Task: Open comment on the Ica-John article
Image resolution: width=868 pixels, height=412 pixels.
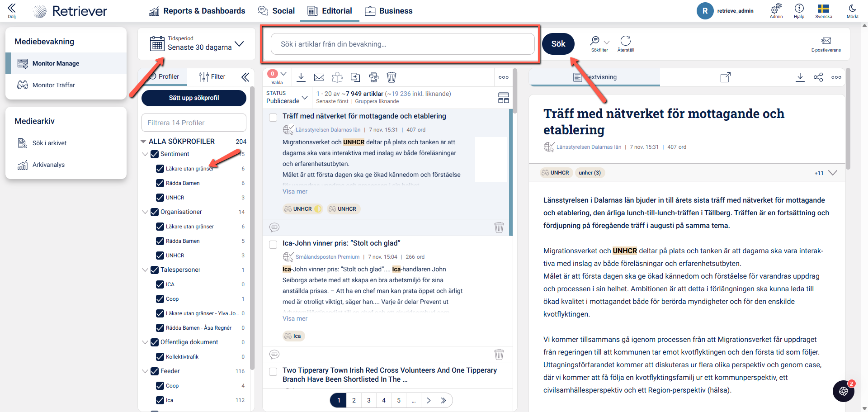Action: [274, 354]
